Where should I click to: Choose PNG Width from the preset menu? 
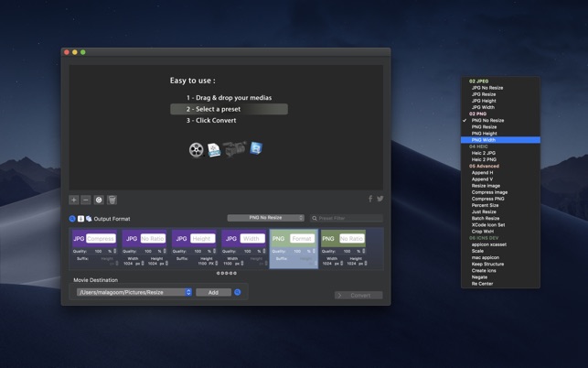point(500,140)
